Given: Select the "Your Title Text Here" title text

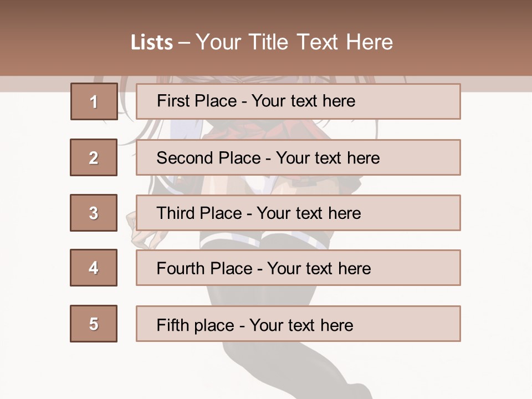Looking at the screenshot, I should click(294, 43).
